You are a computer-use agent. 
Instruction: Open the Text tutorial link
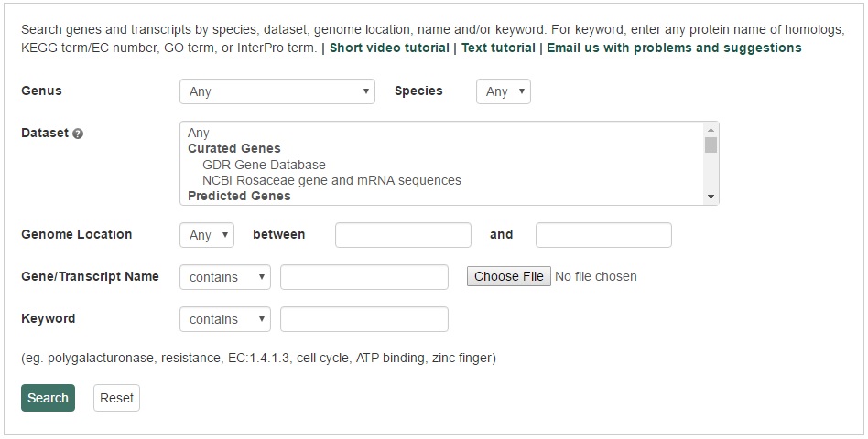[x=498, y=48]
